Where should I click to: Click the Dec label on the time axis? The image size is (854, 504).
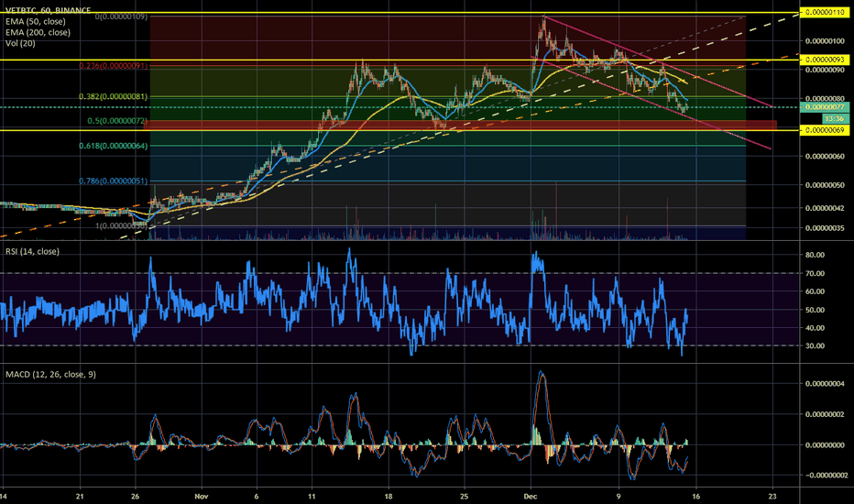coord(531,497)
